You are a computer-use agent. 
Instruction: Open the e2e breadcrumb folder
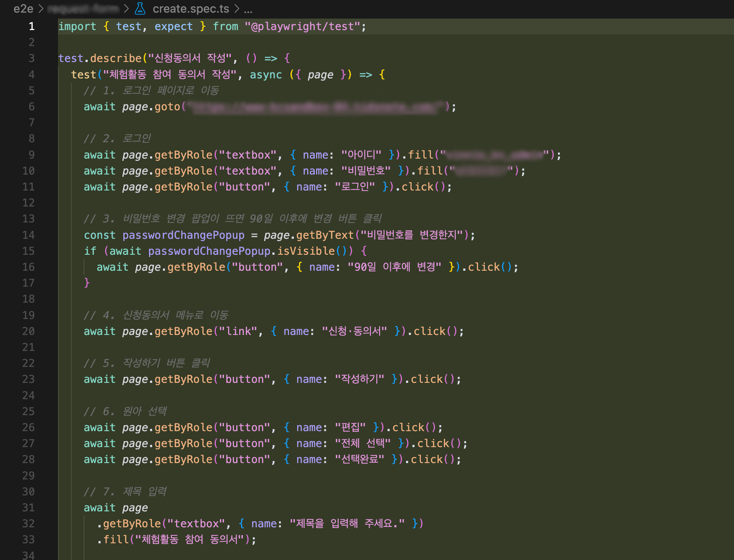pos(23,8)
